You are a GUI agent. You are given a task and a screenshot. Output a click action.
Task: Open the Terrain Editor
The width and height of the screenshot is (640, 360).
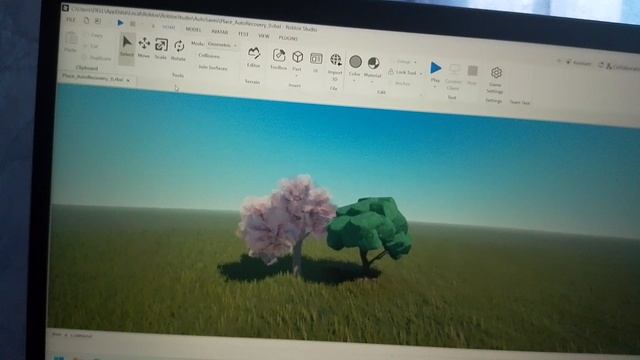(253, 58)
